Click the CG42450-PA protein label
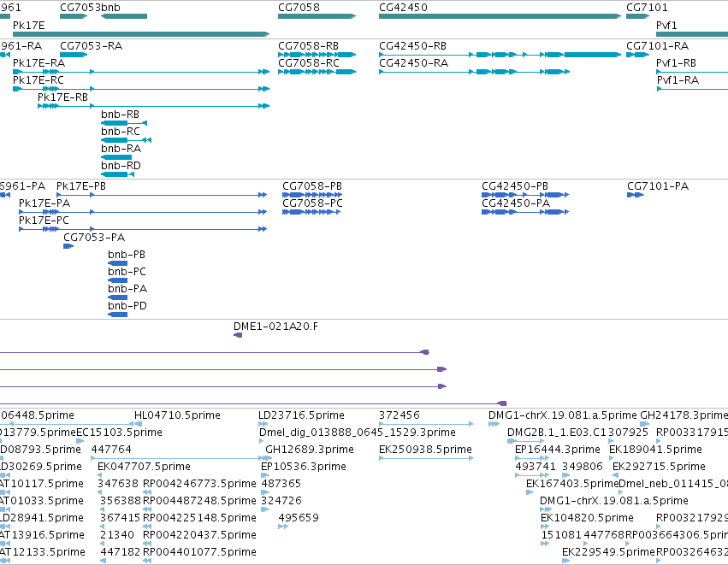The width and height of the screenshot is (728, 565). pyautogui.click(x=516, y=203)
